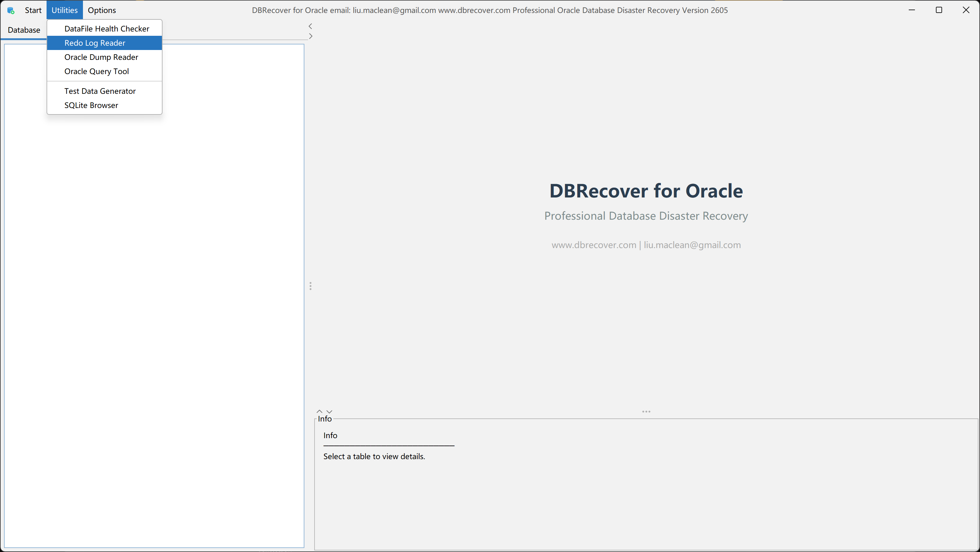Maximize the DBRecover window
Image resolution: width=980 pixels, height=552 pixels.
tap(939, 10)
